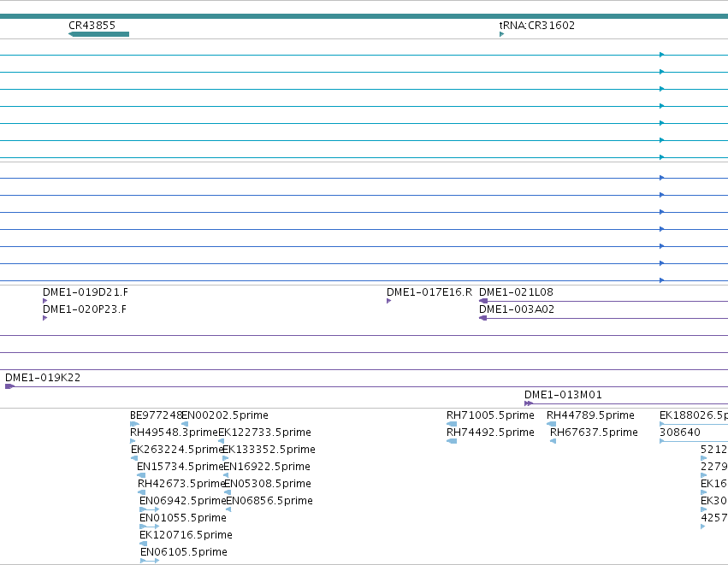The height and width of the screenshot is (565, 728).
Task: Select the EN05308.5prime EST glyph
Action: click(228, 492)
